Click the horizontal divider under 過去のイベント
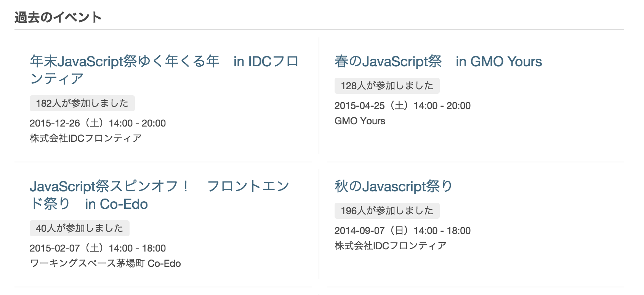Screen dimensions: 644x295 coord(319,29)
